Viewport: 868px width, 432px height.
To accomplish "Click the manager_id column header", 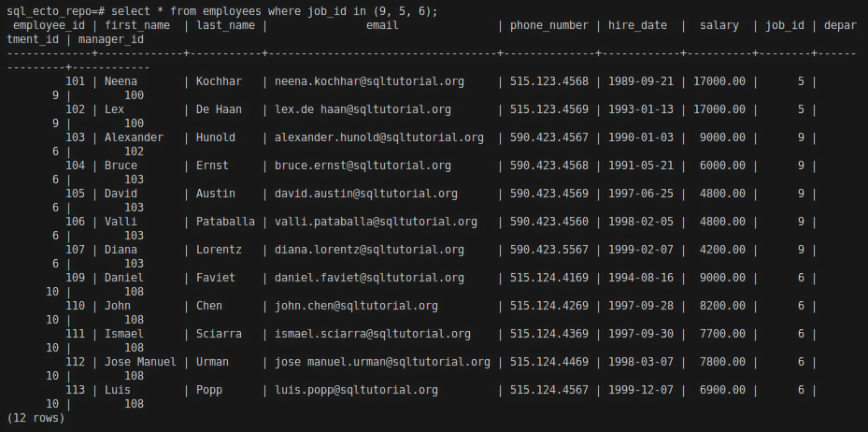I will 110,39.
